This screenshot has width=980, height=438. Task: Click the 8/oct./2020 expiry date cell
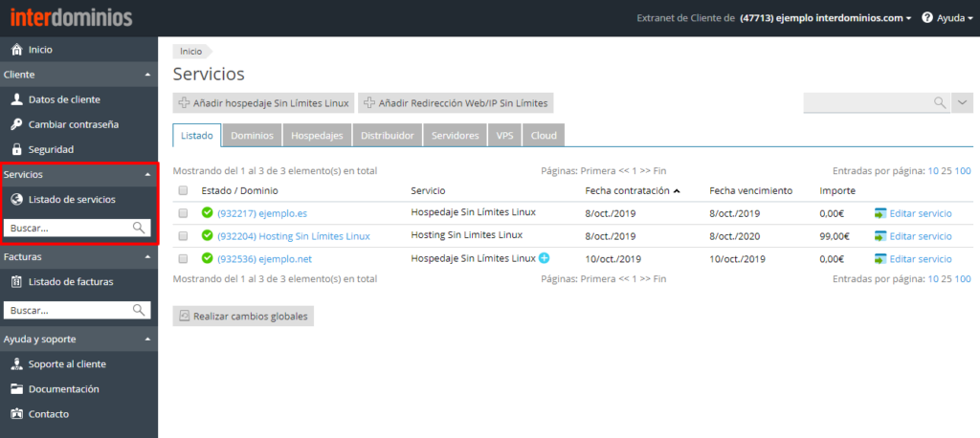tap(735, 236)
